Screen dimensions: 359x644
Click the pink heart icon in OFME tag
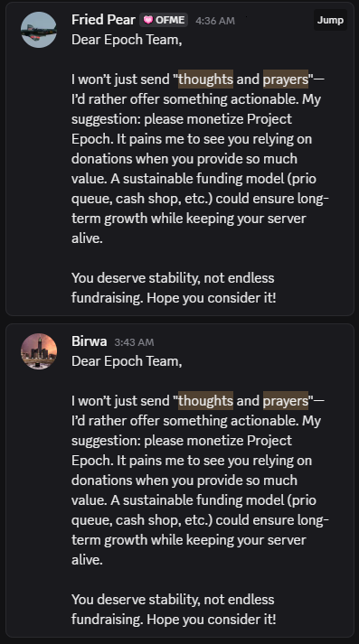point(148,20)
